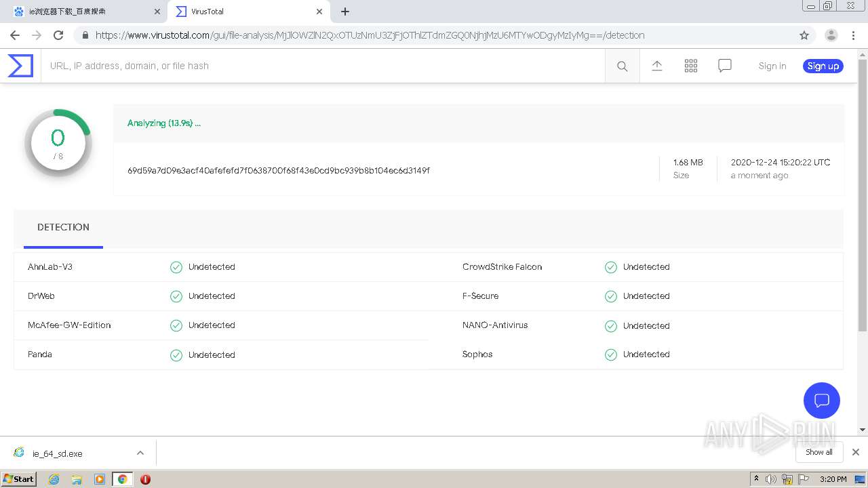Click the file SHA-256 hash text
The height and width of the screenshot is (488, 868).
pyautogui.click(x=279, y=171)
